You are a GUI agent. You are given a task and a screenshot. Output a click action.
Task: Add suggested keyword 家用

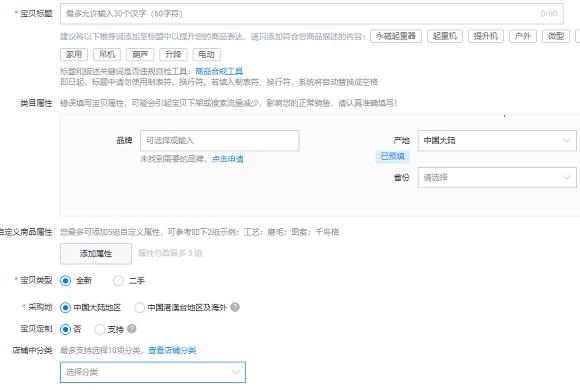[74, 54]
